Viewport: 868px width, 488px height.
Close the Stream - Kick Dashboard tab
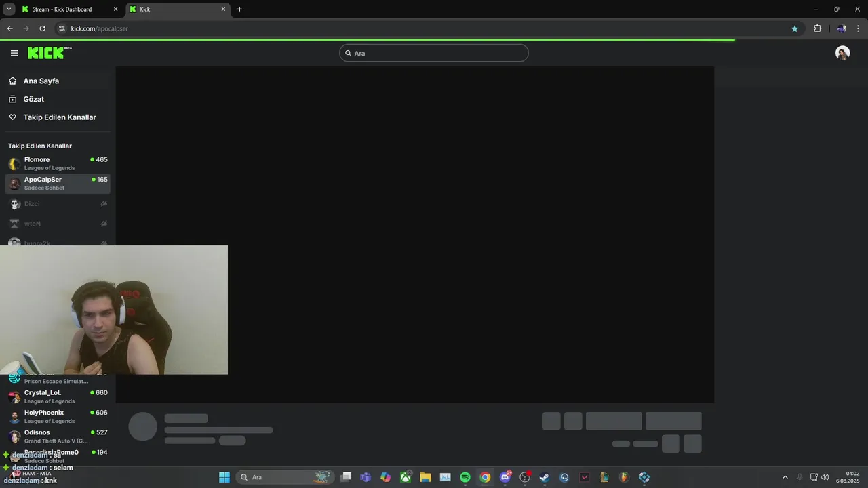tap(115, 9)
